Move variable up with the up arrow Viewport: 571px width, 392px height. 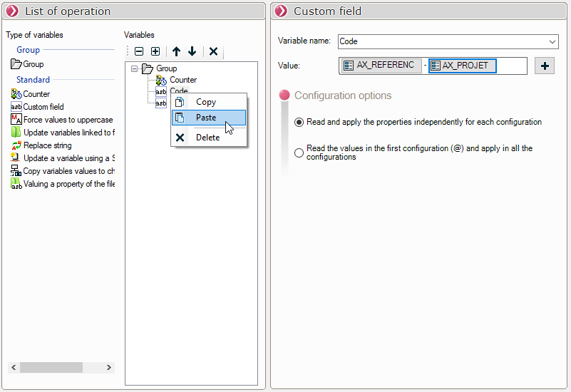[176, 51]
